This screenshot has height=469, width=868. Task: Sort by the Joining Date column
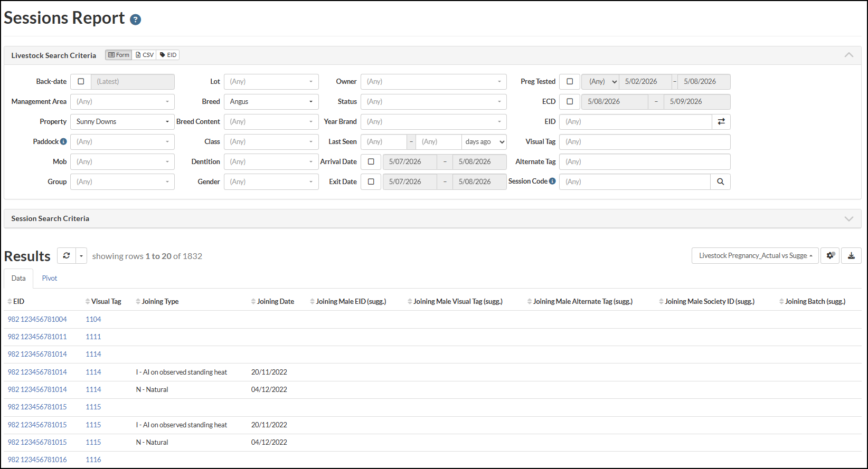click(x=272, y=302)
